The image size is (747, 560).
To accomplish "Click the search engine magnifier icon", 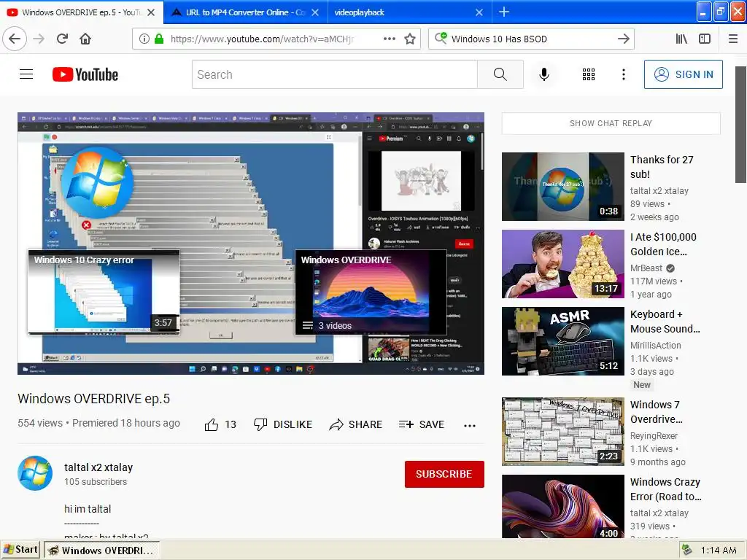I will (x=441, y=38).
